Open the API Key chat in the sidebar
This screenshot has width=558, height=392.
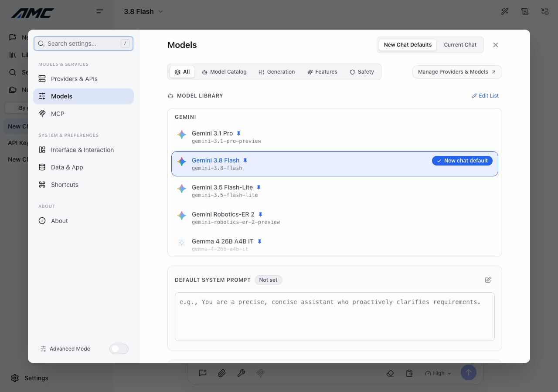[18, 143]
